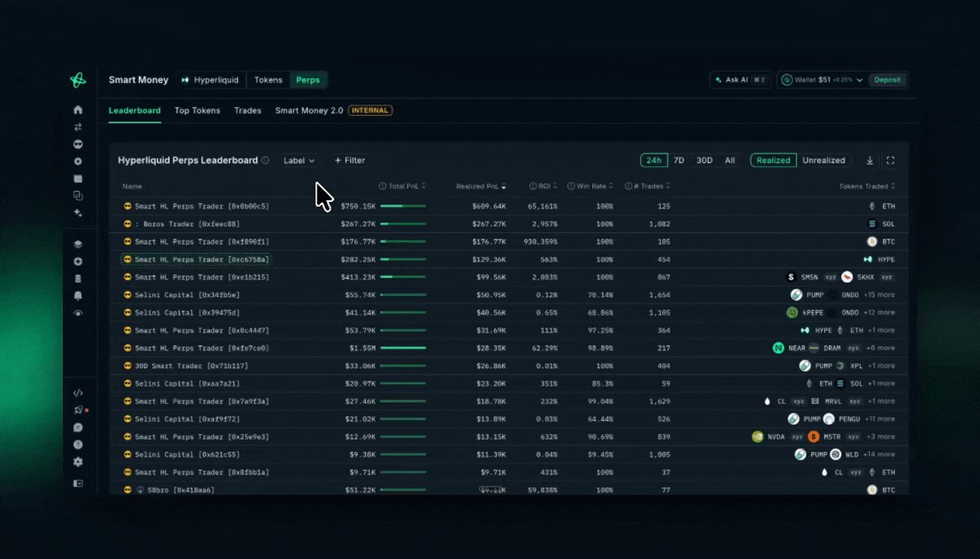Sort by Tokens Traded column
The height and width of the screenshot is (559, 980).
click(x=866, y=186)
